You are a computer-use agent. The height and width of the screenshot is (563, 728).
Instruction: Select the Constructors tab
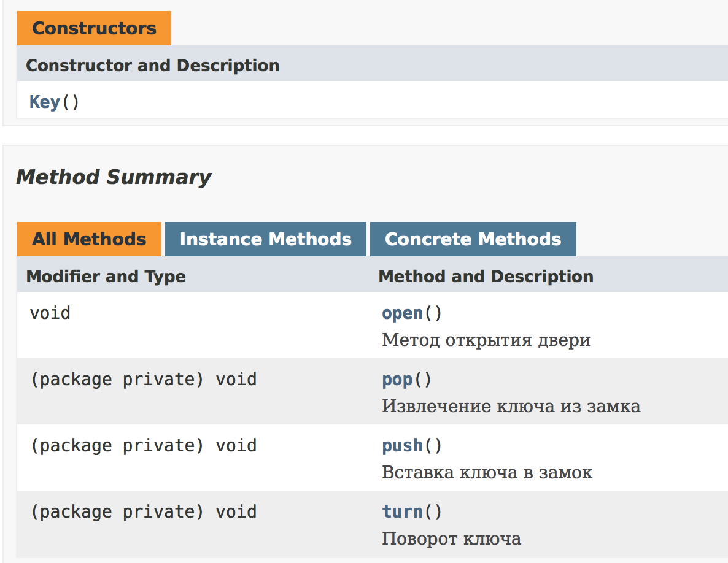point(95,28)
